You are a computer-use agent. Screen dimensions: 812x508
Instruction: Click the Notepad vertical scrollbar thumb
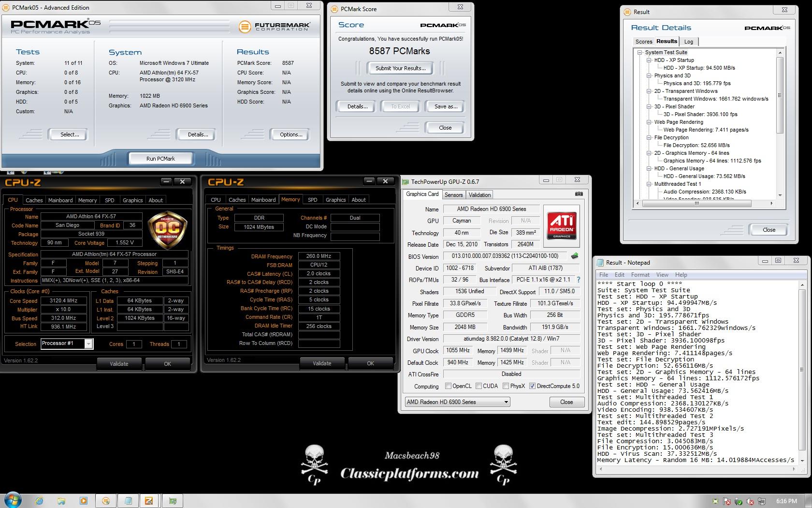coord(802,370)
